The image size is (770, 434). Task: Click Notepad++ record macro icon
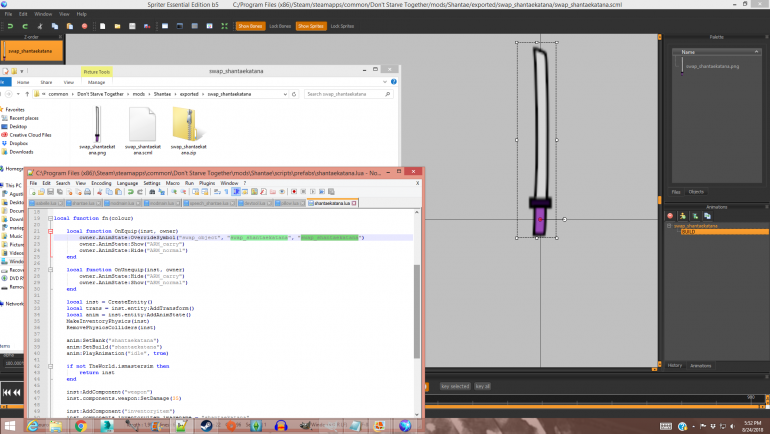tap(294, 192)
